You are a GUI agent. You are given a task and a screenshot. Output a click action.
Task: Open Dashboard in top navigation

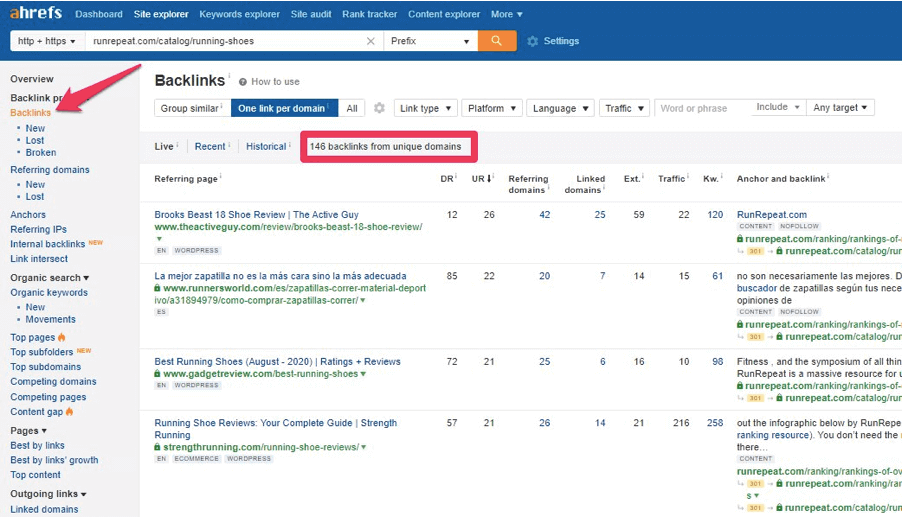[x=99, y=14]
